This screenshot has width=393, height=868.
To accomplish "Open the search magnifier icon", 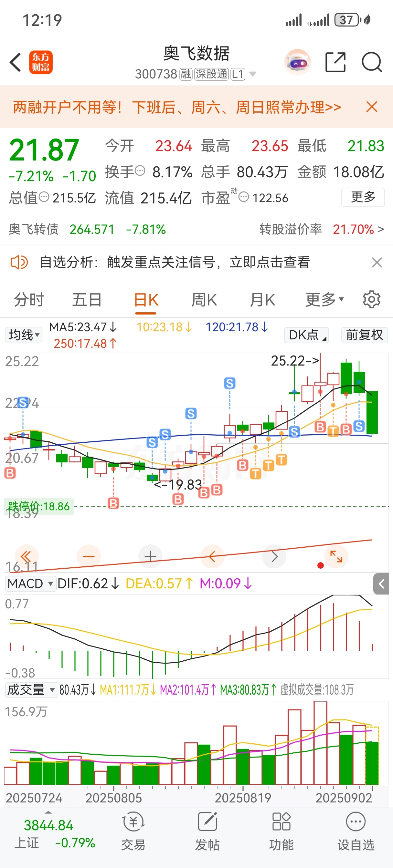I will (372, 62).
